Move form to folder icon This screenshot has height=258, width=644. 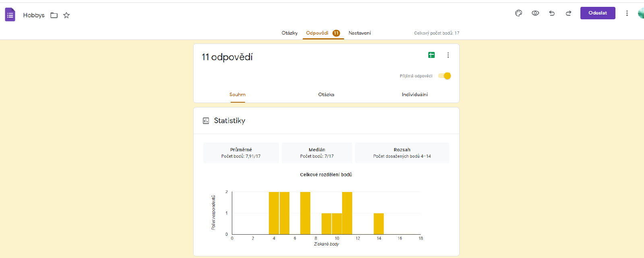tap(54, 15)
